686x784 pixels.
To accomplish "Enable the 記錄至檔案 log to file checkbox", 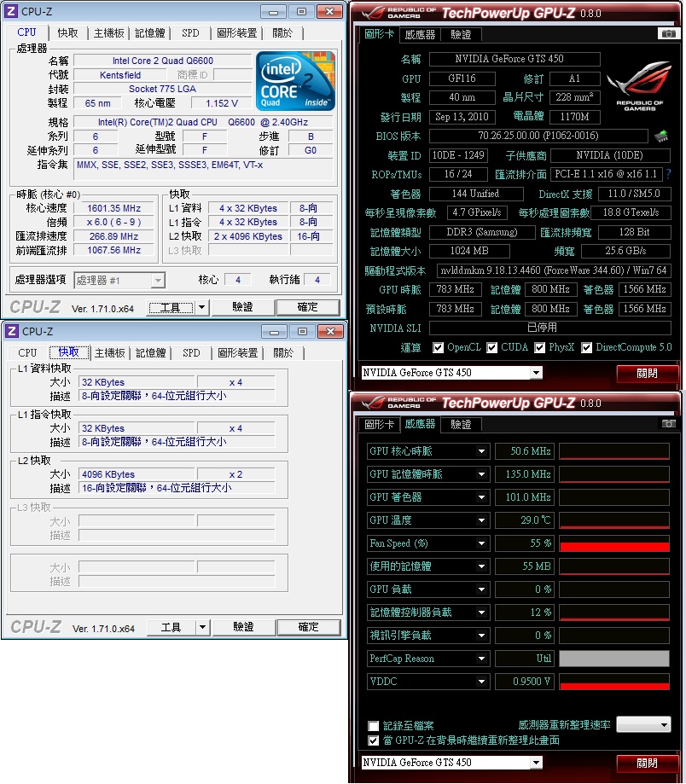I will [x=373, y=725].
